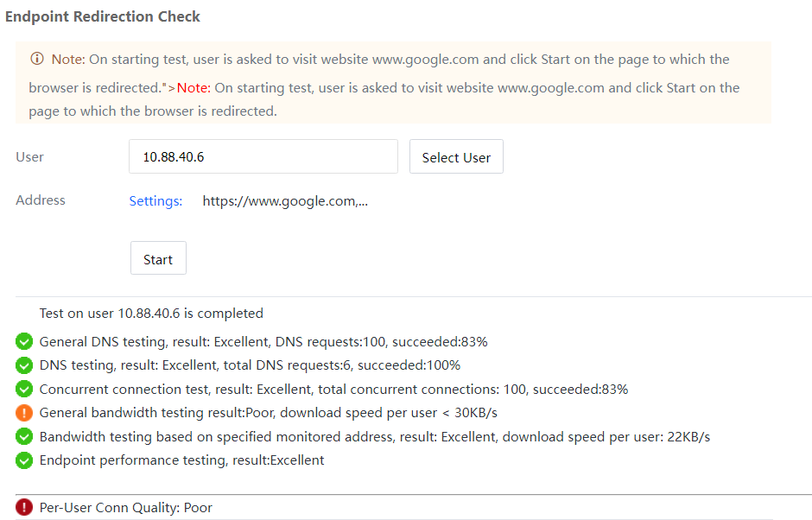Click green check beside Concurrent connection test

[x=24, y=390]
